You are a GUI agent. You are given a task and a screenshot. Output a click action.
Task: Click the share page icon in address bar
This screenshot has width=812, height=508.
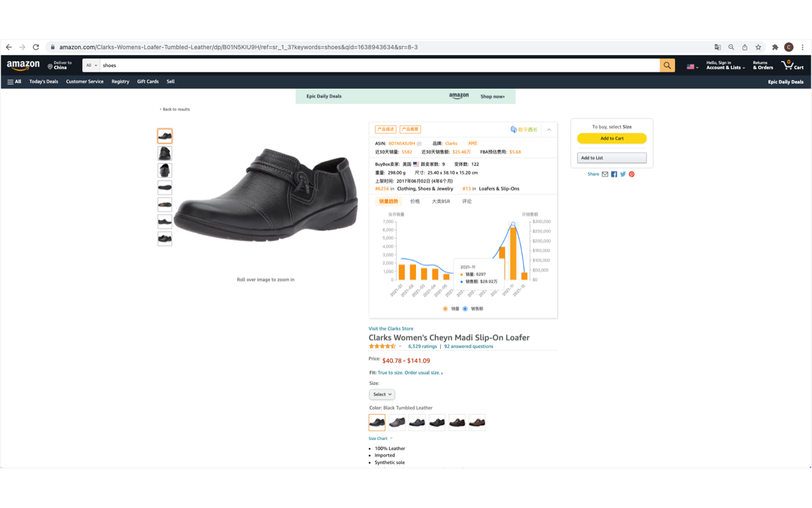[745, 47]
